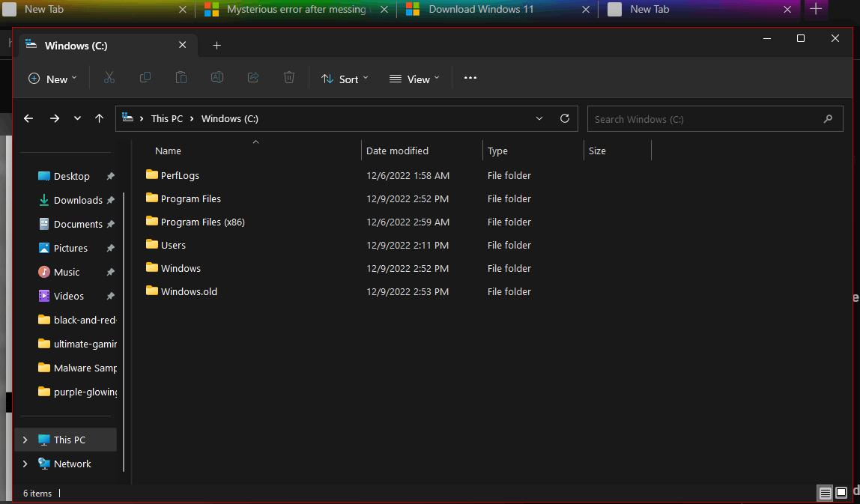
Task: Sort by Date modified column header
Action: pyautogui.click(x=397, y=151)
